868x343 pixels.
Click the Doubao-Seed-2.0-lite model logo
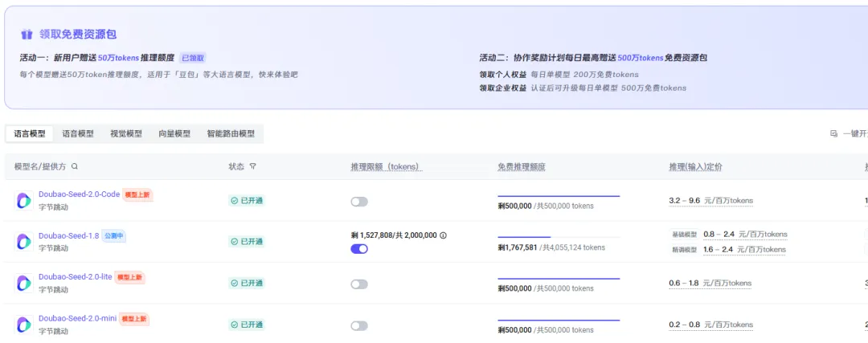point(24,284)
